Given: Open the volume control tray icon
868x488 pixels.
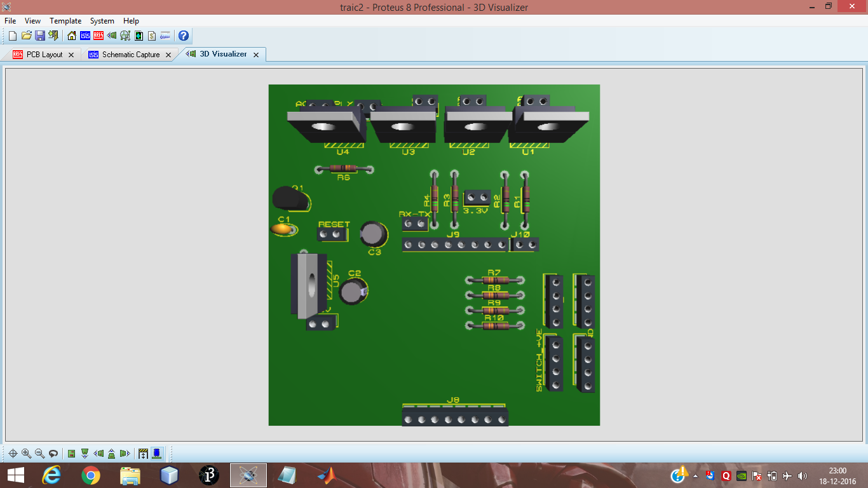Looking at the screenshot, I should click(803, 475).
